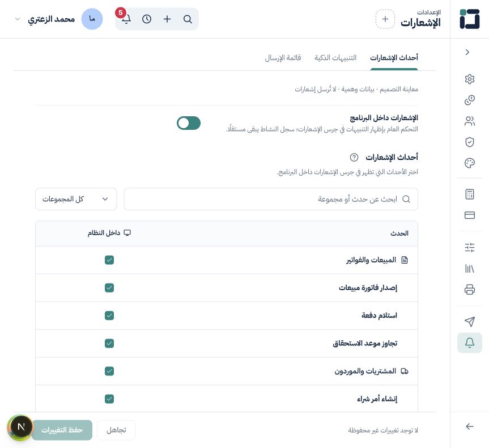Open the users icon in sidebar
This screenshot has width=489, height=448.
coord(470,121)
